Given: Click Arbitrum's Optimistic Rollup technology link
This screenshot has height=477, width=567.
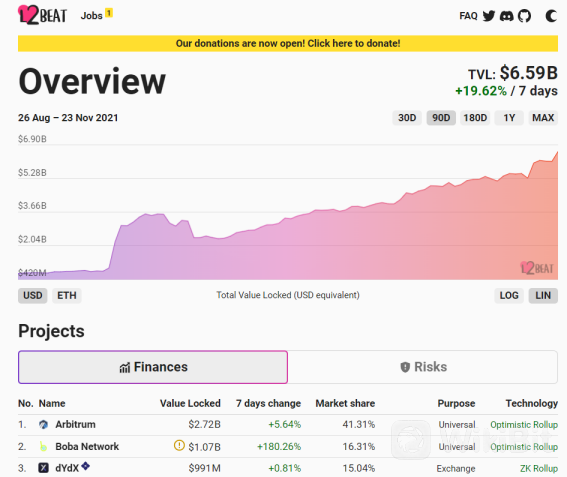Looking at the screenshot, I should pos(524,425).
